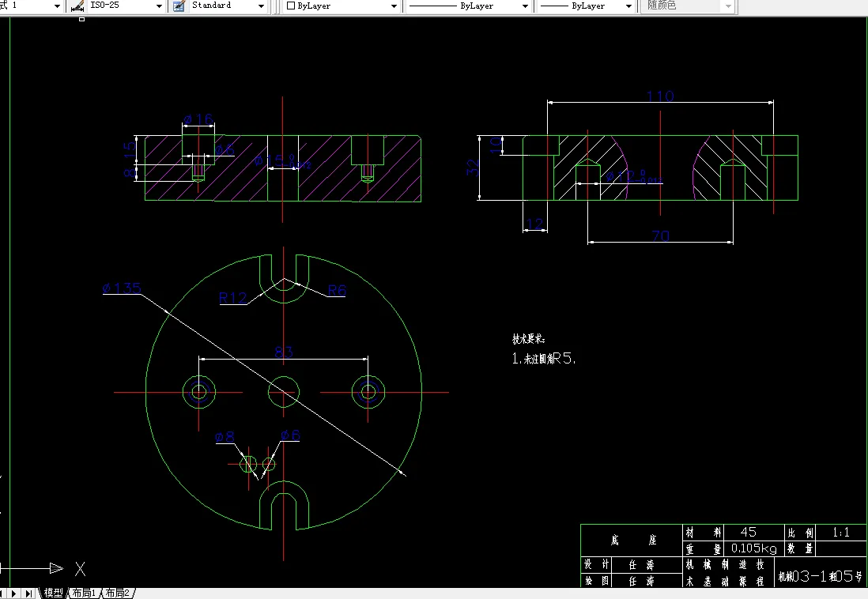Open the 随颜色 plot style dropdown
The height and width of the screenshot is (599, 868).
pyautogui.click(x=728, y=6)
